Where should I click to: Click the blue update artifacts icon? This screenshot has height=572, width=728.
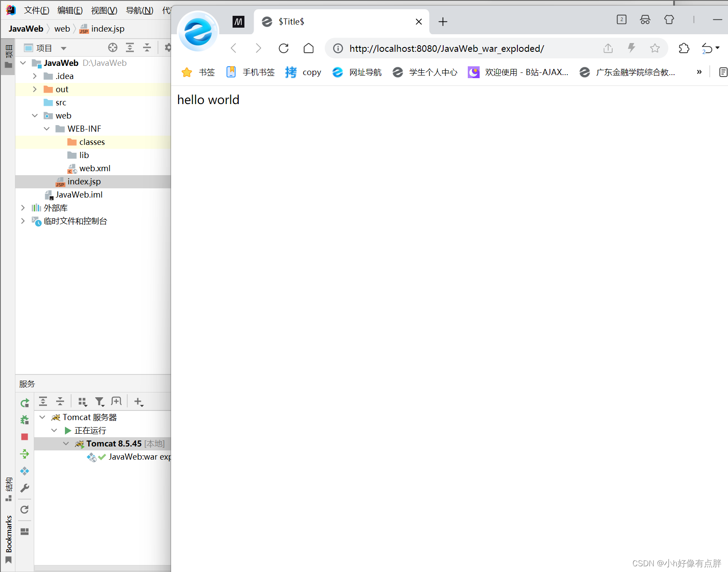[x=25, y=471]
